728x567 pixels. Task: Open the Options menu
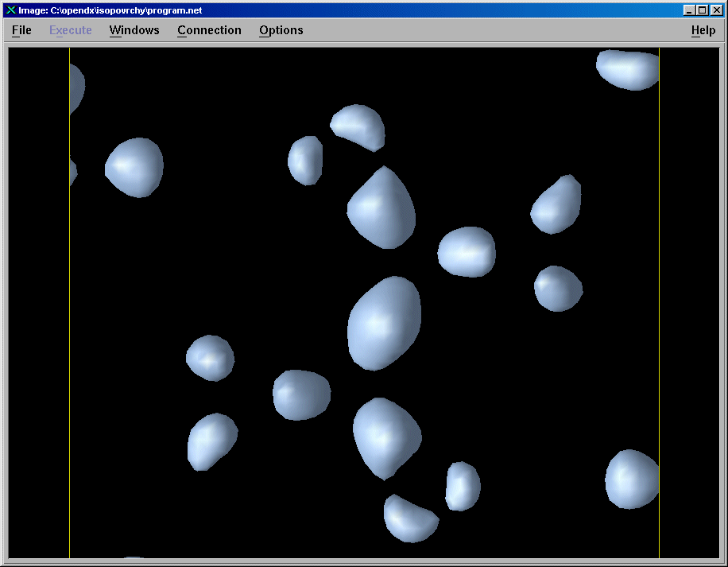pyautogui.click(x=281, y=30)
